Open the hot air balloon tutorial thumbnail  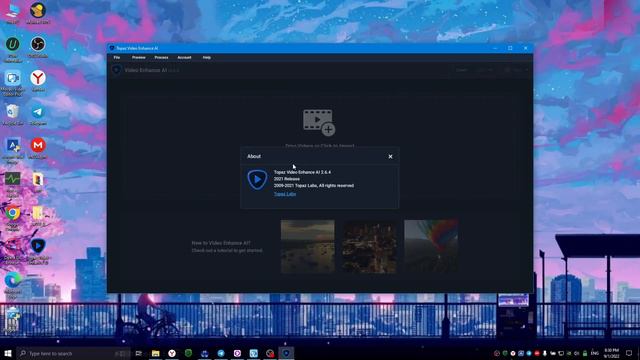tap(431, 246)
